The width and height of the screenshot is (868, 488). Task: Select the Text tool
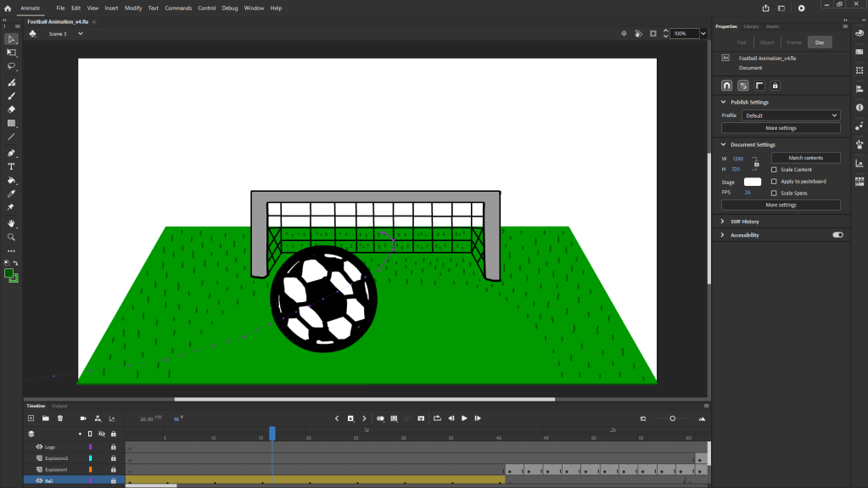(x=12, y=167)
